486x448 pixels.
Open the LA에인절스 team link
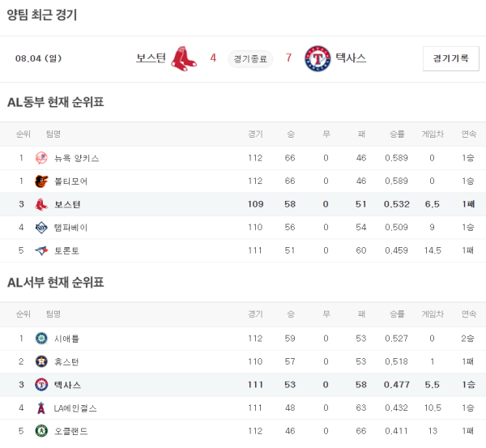coord(76,408)
